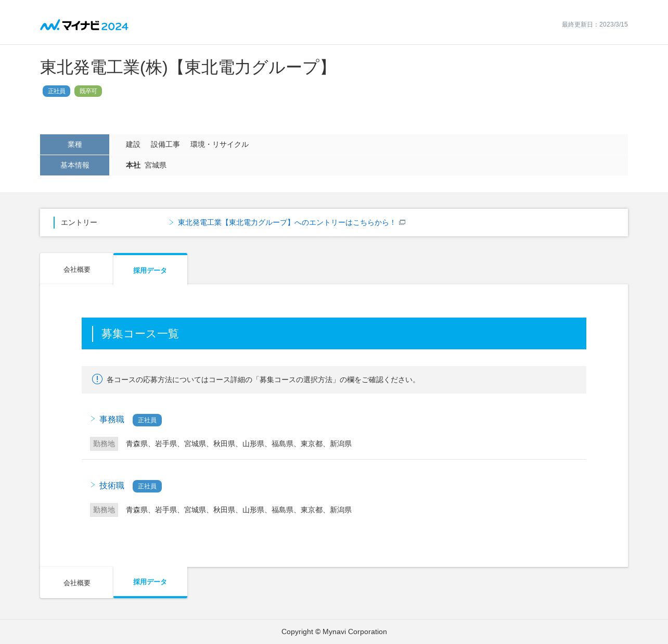Screen dimensions: 668x644
Task: Click the Copyright © Mynavi Corporation footer text
Action: pos(334,632)
